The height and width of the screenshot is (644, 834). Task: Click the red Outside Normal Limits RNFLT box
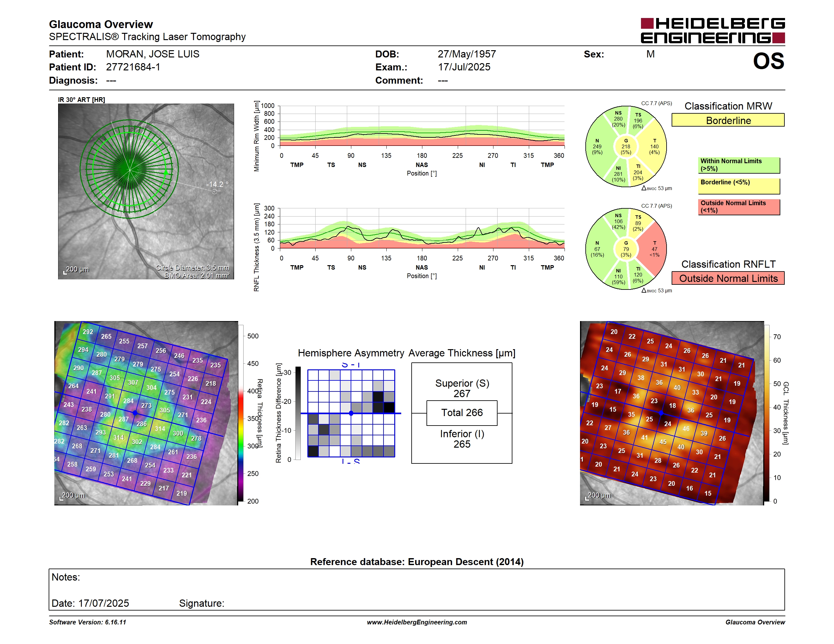tap(728, 278)
